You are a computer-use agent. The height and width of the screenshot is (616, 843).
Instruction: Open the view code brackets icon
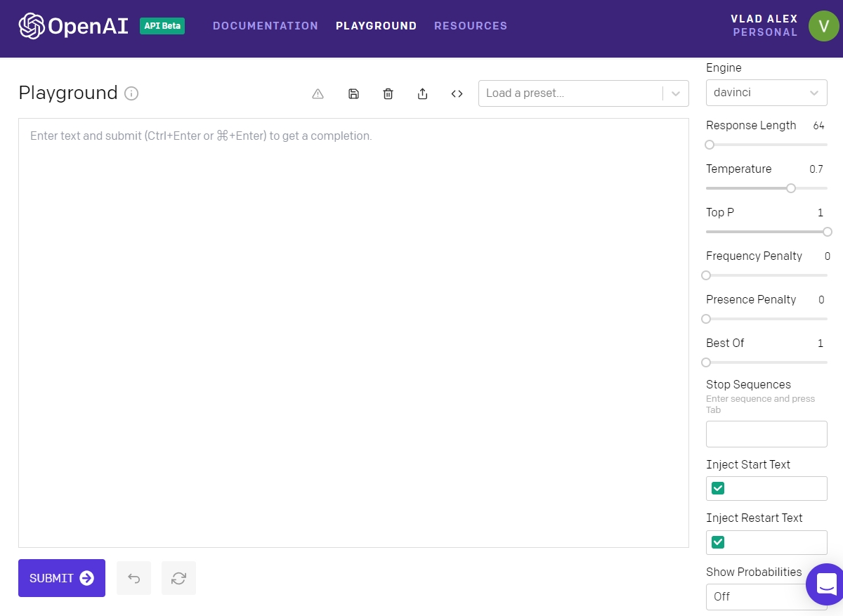(x=457, y=94)
